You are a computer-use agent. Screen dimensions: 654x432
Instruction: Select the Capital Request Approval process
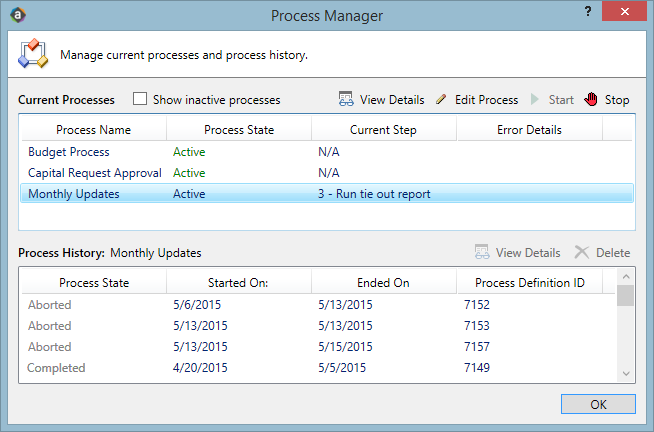327,173
